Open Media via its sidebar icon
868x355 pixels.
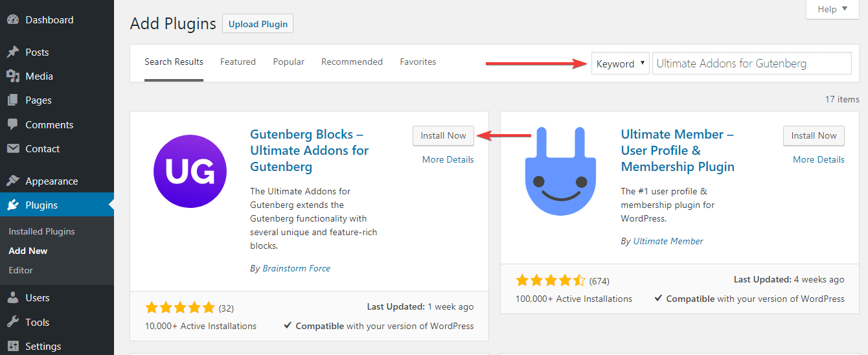click(x=13, y=76)
